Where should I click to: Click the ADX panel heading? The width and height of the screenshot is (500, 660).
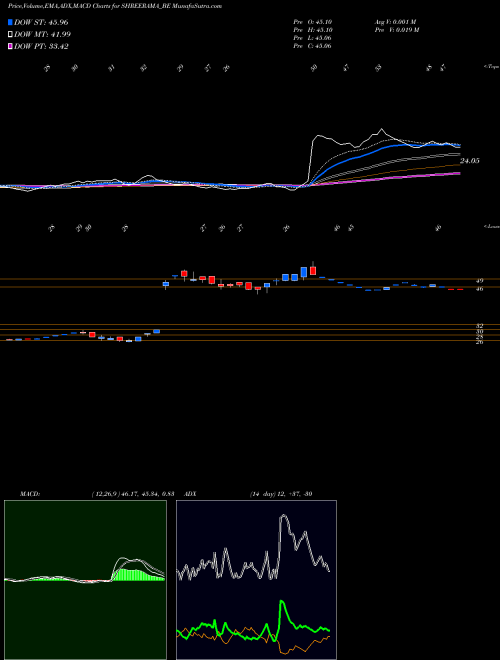pos(191,494)
